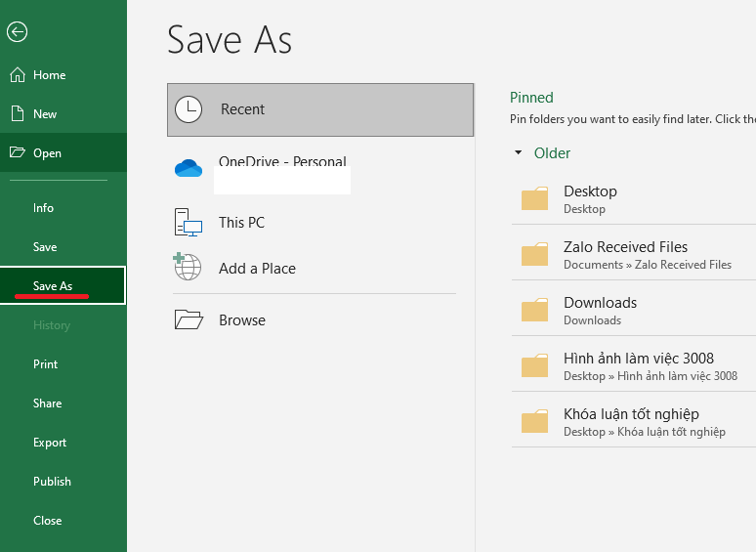Open the Home menu item

(63, 74)
